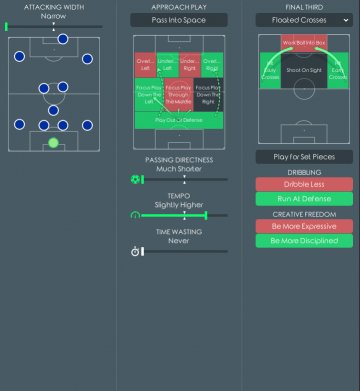The height and width of the screenshot is (391, 360).
Task: Click the tempo gauge icon
Action: (135, 215)
